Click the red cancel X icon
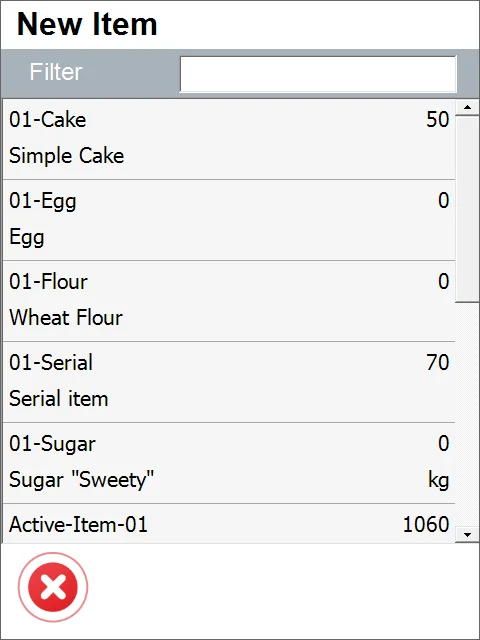This screenshot has width=480, height=640. 53,587
